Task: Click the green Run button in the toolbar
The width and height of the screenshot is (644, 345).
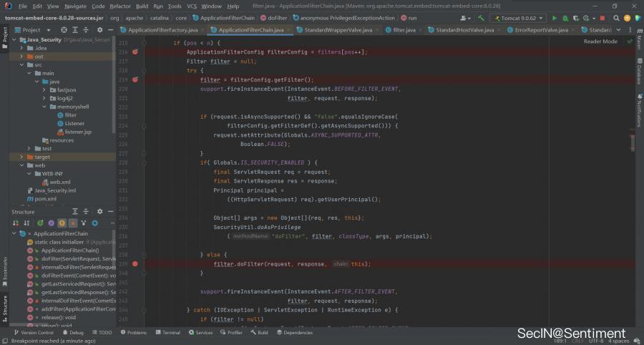Action: pos(554,17)
